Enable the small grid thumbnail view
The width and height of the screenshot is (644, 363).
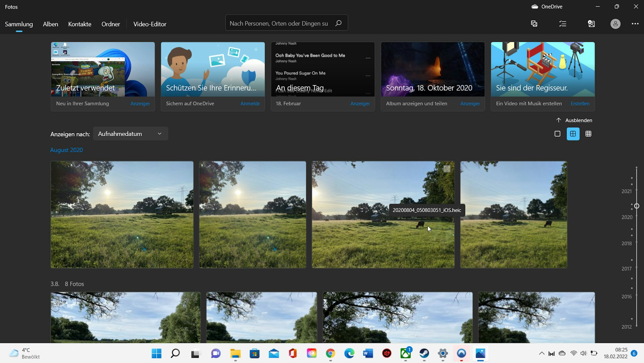(589, 133)
